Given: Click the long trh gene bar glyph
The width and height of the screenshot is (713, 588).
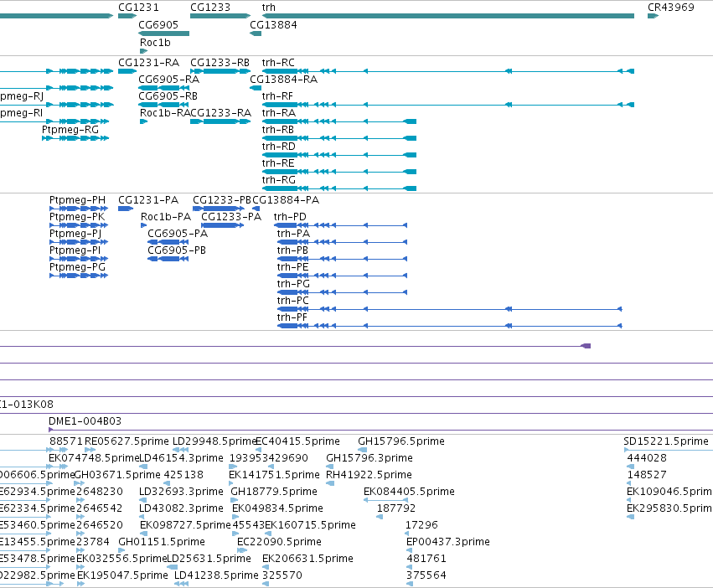Looking at the screenshot, I should (x=448, y=16).
